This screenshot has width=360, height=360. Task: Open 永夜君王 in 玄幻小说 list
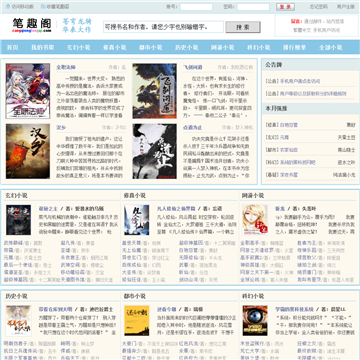(x=70, y=258)
